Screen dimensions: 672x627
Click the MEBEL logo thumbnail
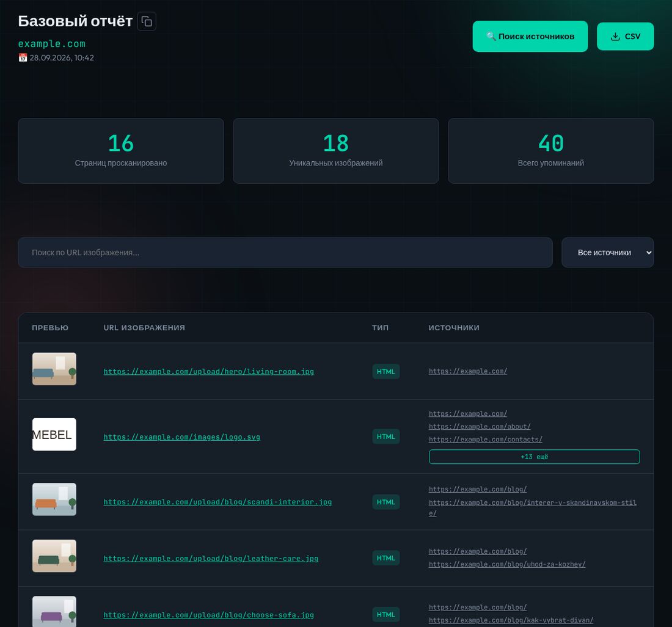(54, 434)
